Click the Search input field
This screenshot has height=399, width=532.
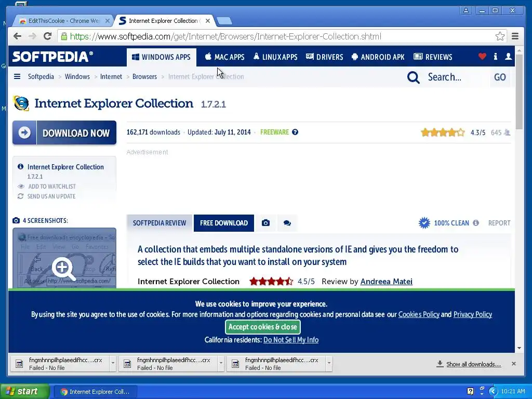click(x=455, y=77)
